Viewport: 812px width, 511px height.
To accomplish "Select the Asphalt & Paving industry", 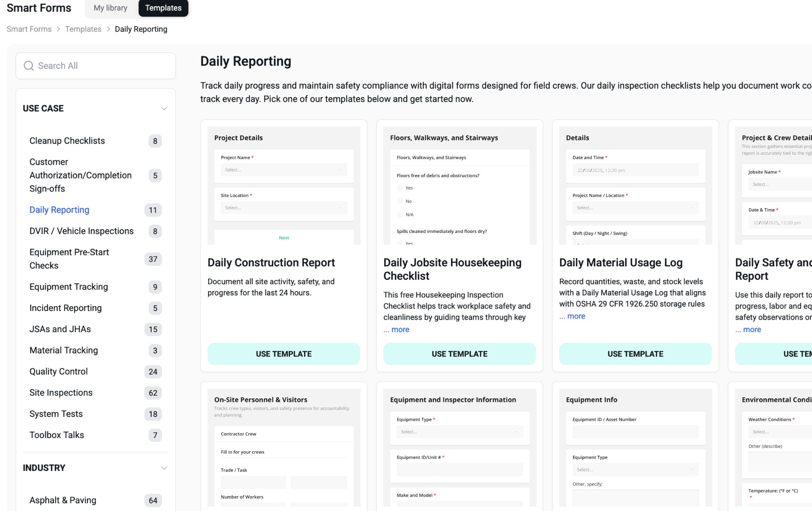I will 96,500.
